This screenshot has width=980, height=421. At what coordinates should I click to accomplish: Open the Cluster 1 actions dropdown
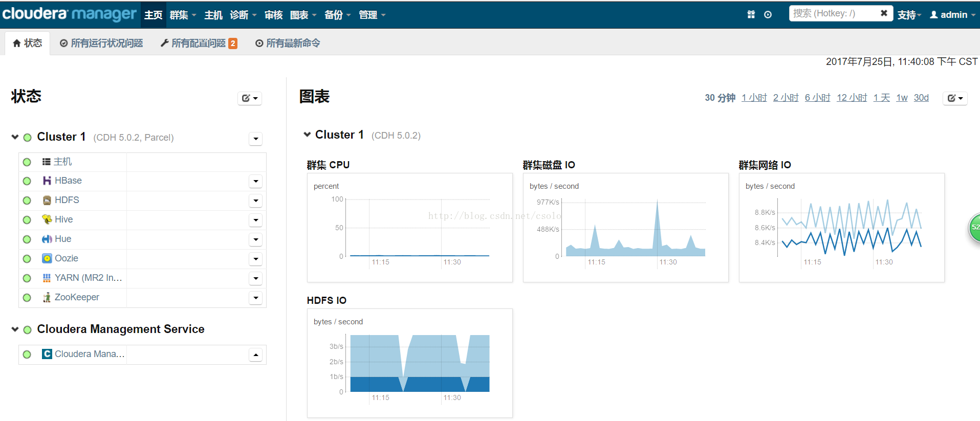pyautogui.click(x=256, y=139)
